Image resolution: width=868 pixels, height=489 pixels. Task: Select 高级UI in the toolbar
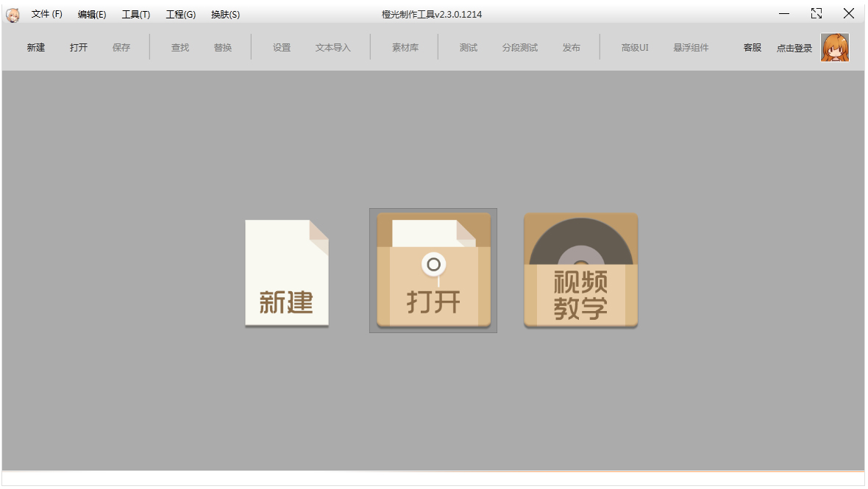(x=634, y=48)
